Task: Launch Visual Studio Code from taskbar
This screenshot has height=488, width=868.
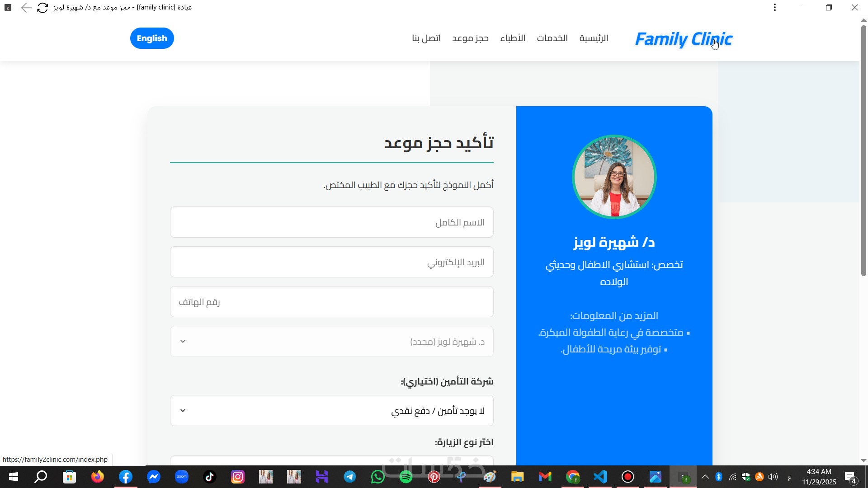Action: tap(600, 477)
